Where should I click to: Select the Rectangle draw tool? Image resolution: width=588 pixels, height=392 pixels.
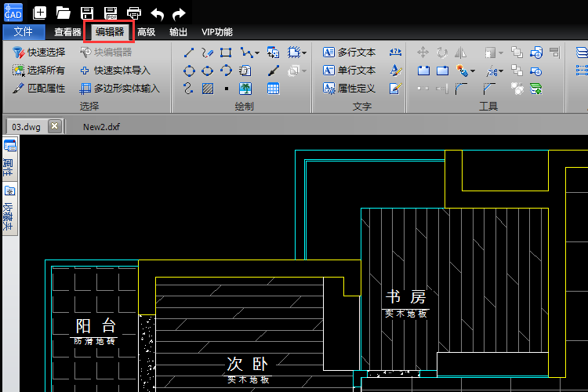click(226, 53)
